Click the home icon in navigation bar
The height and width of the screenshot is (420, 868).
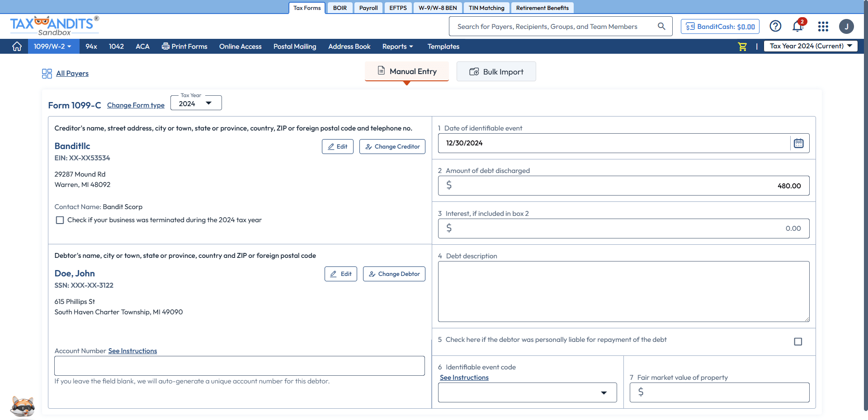click(17, 46)
